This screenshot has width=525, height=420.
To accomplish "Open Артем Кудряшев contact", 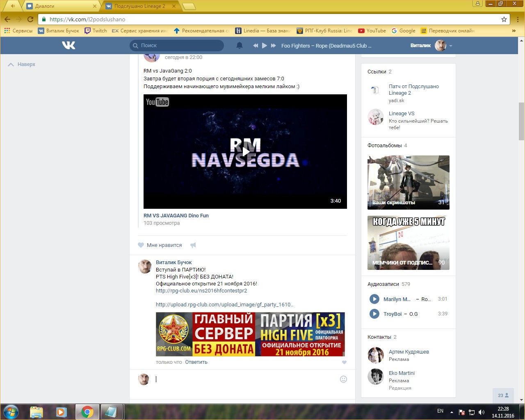I will (409, 352).
